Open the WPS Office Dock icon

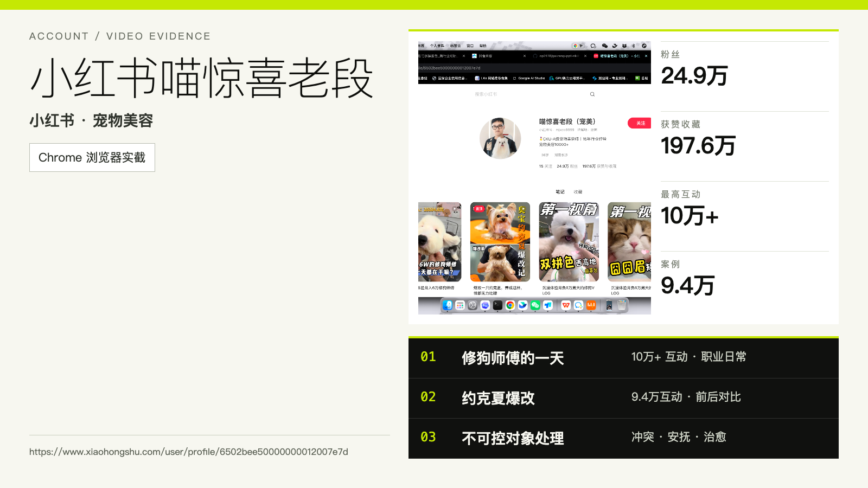click(x=566, y=305)
